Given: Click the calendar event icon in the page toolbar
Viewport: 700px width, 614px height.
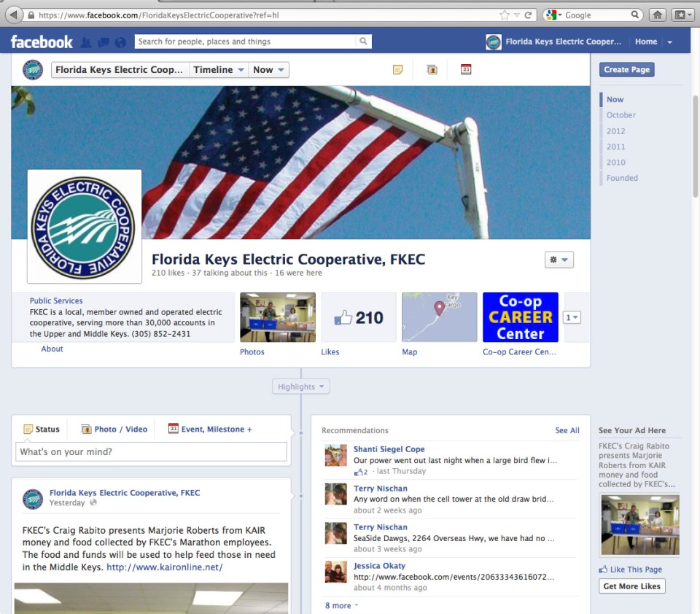Looking at the screenshot, I should pyautogui.click(x=466, y=70).
